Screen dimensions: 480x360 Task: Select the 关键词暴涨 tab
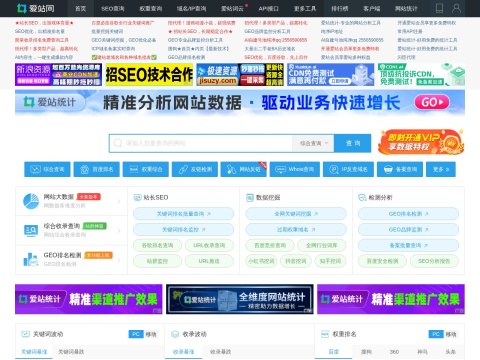(x=34, y=352)
